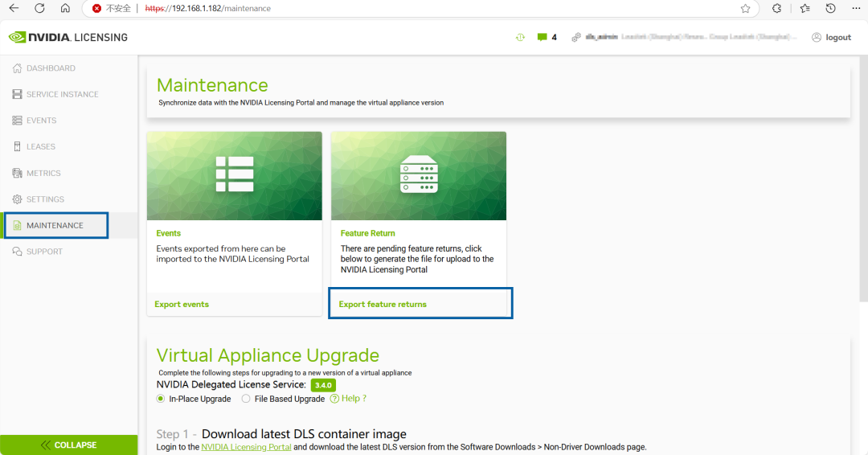Click the browser back arrow

tap(14, 8)
